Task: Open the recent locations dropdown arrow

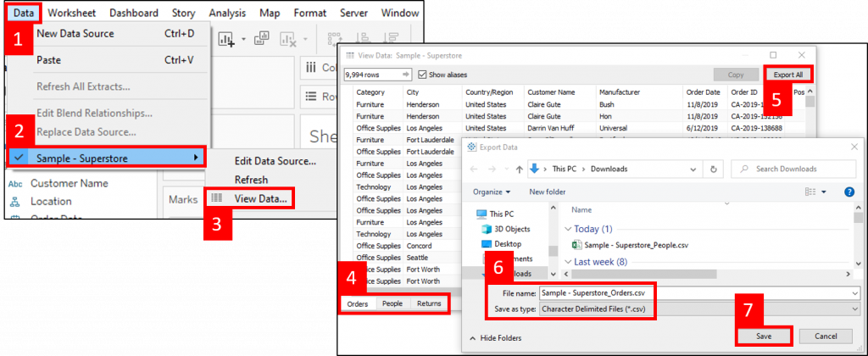Action: (x=505, y=170)
